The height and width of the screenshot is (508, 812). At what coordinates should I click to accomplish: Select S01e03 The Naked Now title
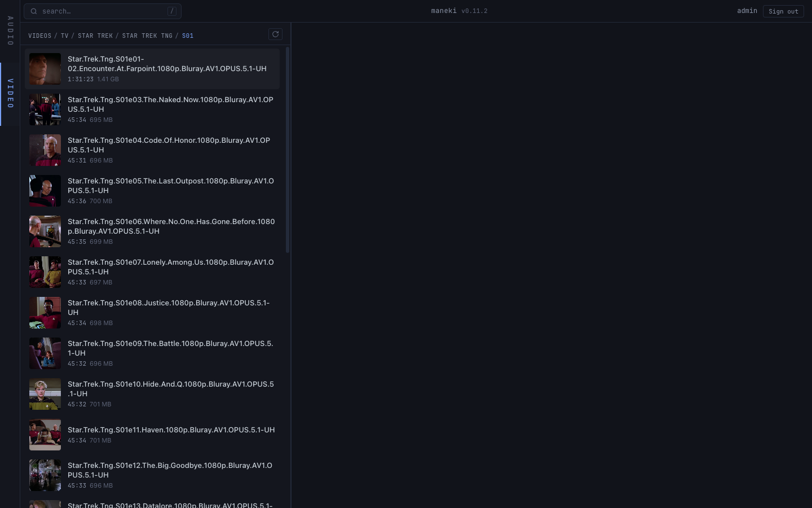pyautogui.click(x=170, y=104)
